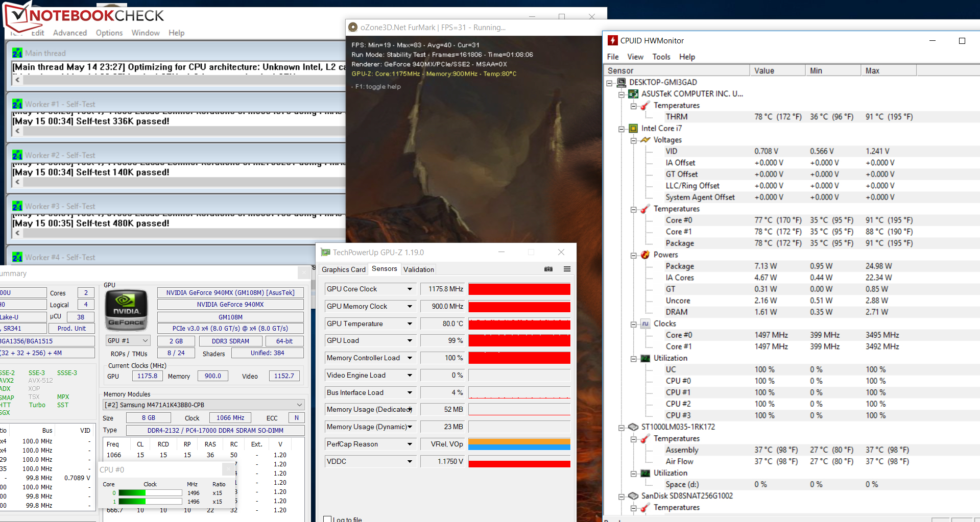Screen dimensions: 980x522
Task: Select the Core #0 clock row
Action: click(792, 335)
